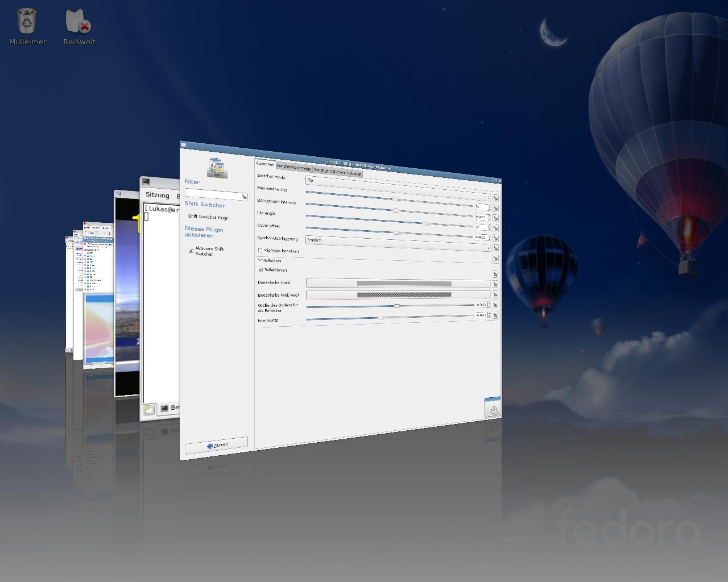Screen dimensions: 728x582
Task: Click into the Filter text field
Action: coord(213,194)
